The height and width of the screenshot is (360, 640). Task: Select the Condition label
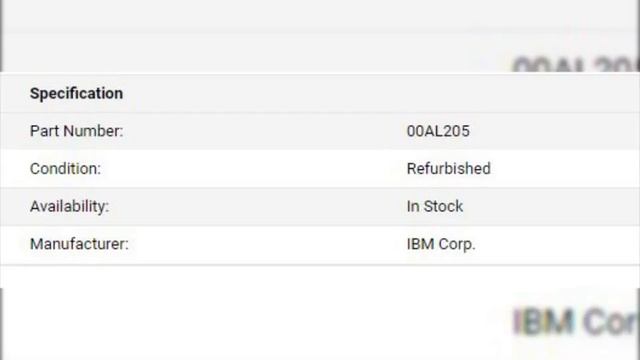point(65,169)
